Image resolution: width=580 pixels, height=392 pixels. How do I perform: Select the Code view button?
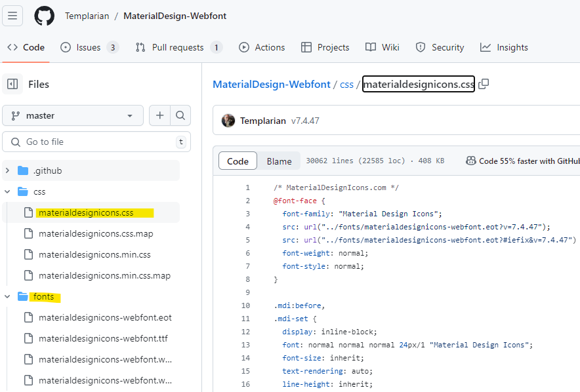tap(238, 161)
